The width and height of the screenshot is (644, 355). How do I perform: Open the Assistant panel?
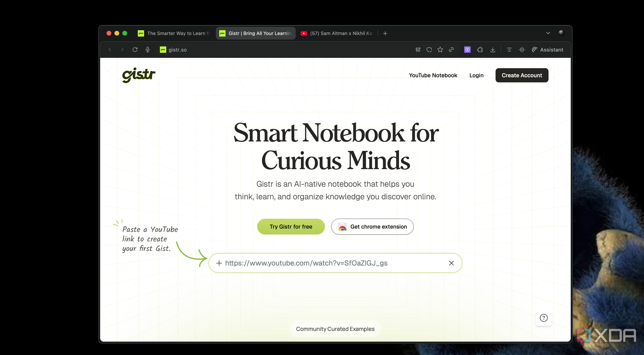(548, 50)
